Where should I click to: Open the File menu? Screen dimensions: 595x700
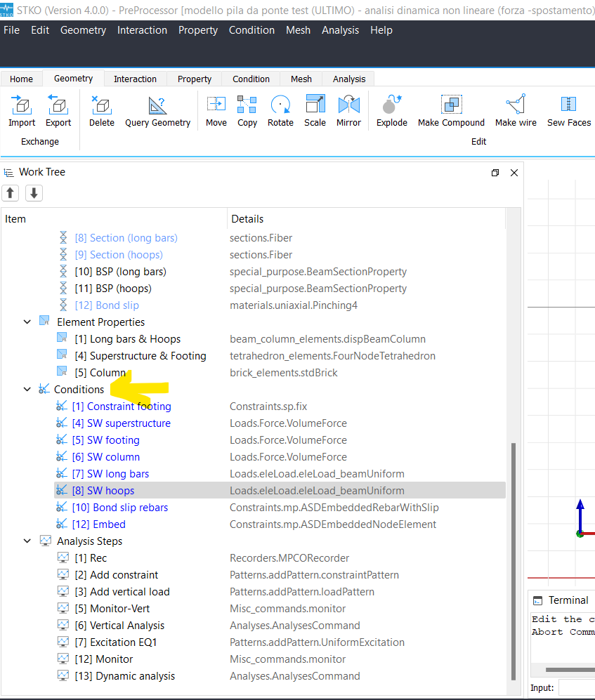click(12, 30)
